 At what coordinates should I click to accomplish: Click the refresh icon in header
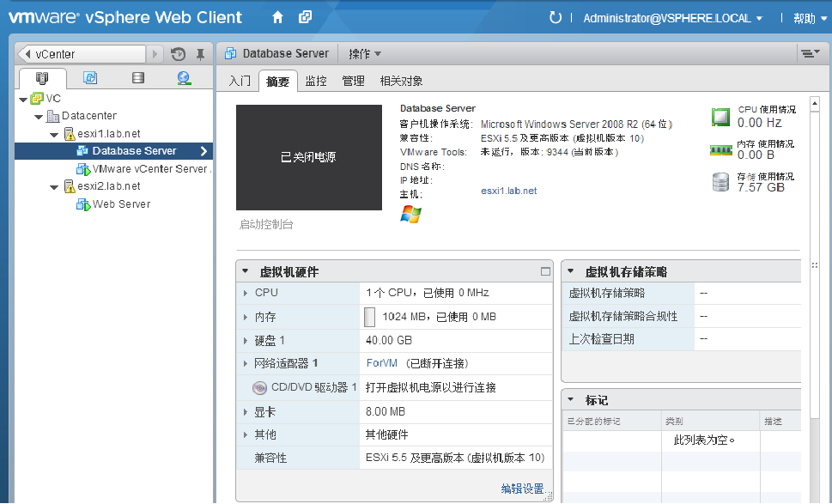coord(555,17)
